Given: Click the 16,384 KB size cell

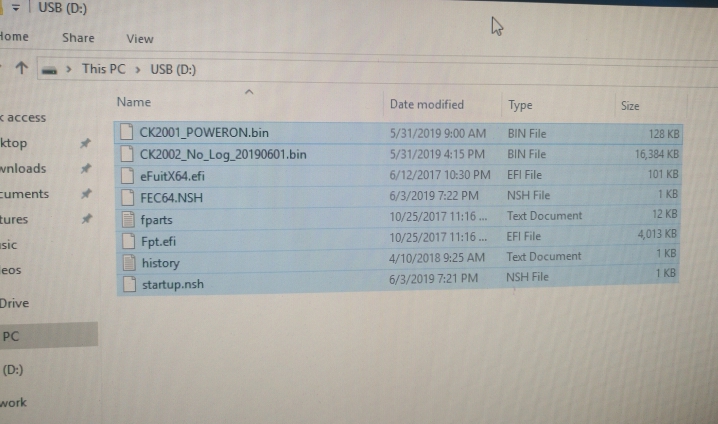Looking at the screenshot, I should (x=657, y=154).
